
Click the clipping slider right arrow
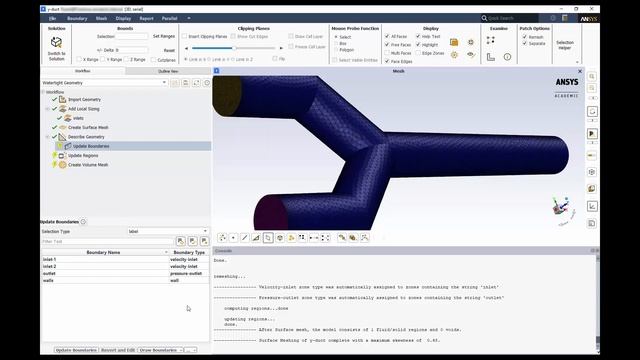point(281,48)
